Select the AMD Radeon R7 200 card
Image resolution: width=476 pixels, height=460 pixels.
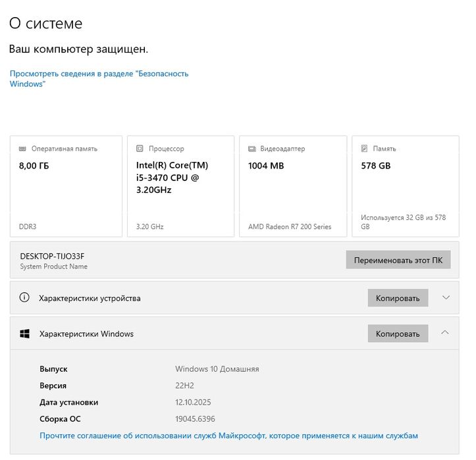click(293, 186)
